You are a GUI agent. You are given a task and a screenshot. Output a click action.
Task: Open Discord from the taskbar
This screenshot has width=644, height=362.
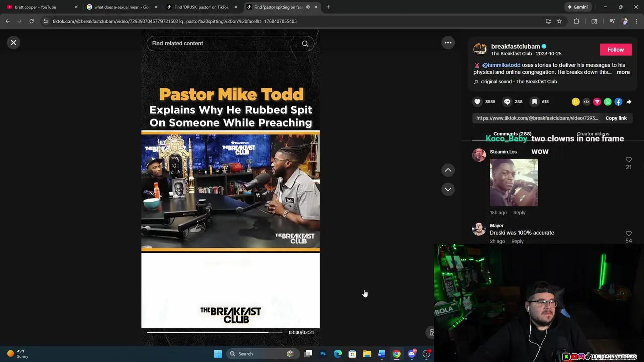(x=412, y=354)
